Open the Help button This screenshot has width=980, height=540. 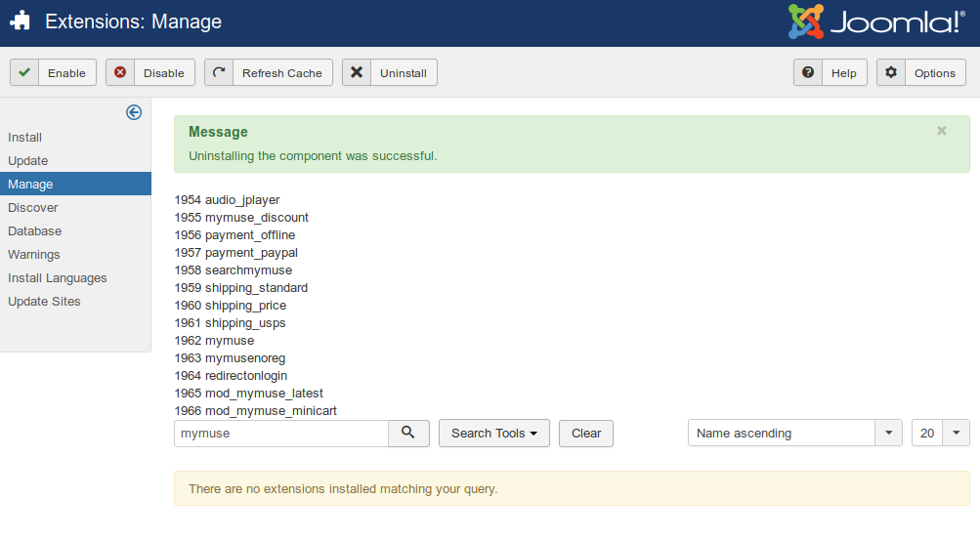(830, 72)
